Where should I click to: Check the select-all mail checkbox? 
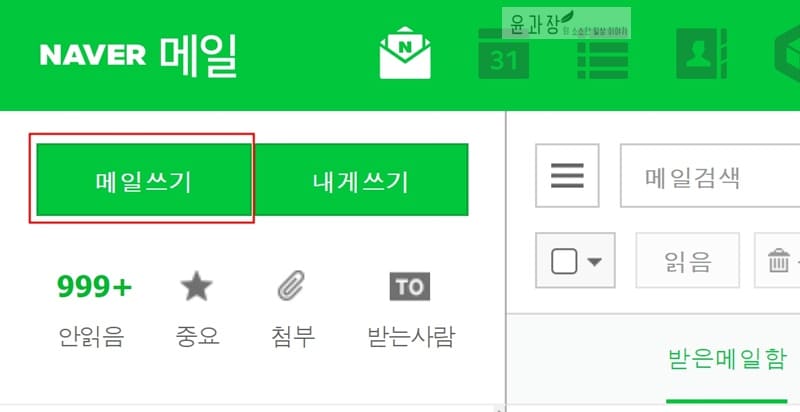coord(564,261)
